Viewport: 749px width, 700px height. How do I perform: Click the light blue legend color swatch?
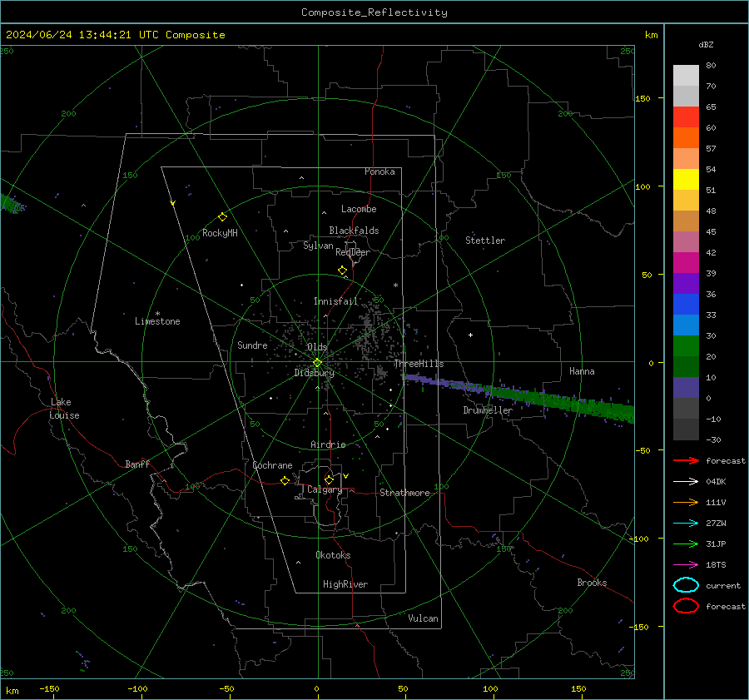(686, 325)
